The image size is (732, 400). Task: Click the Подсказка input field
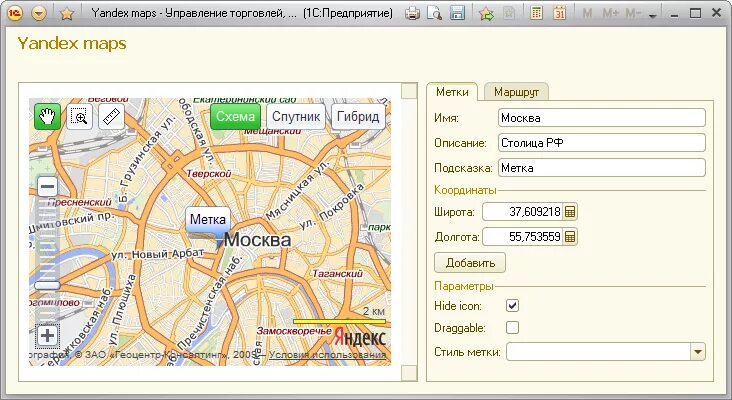(602, 168)
